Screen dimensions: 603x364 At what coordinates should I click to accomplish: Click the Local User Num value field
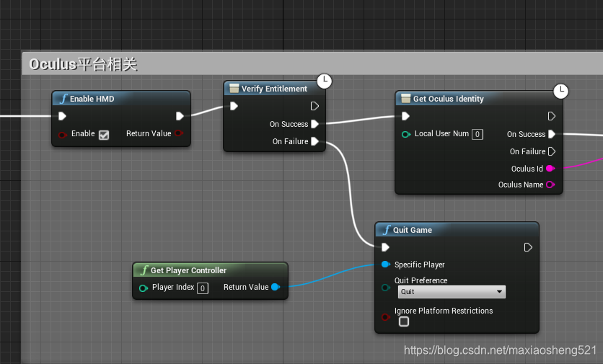[477, 134]
